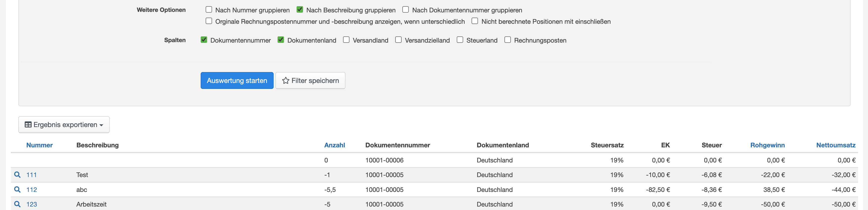Click the Beschreibung column header

coord(97,145)
